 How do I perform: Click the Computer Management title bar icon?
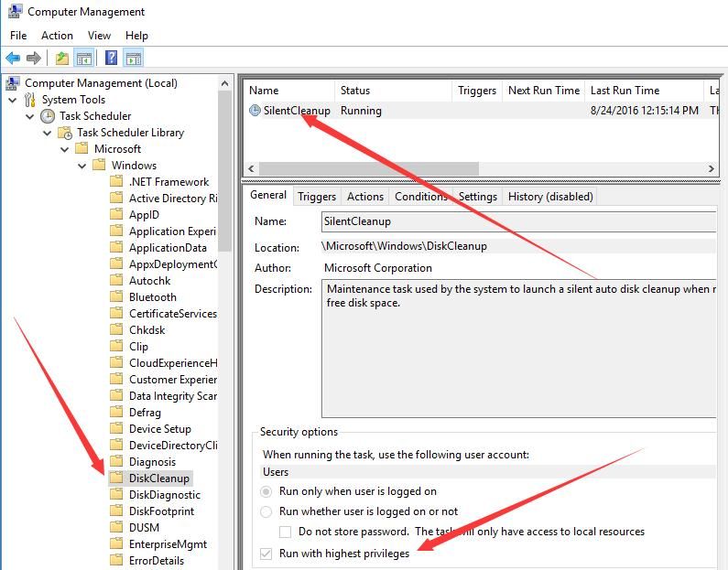click(15, 11)
